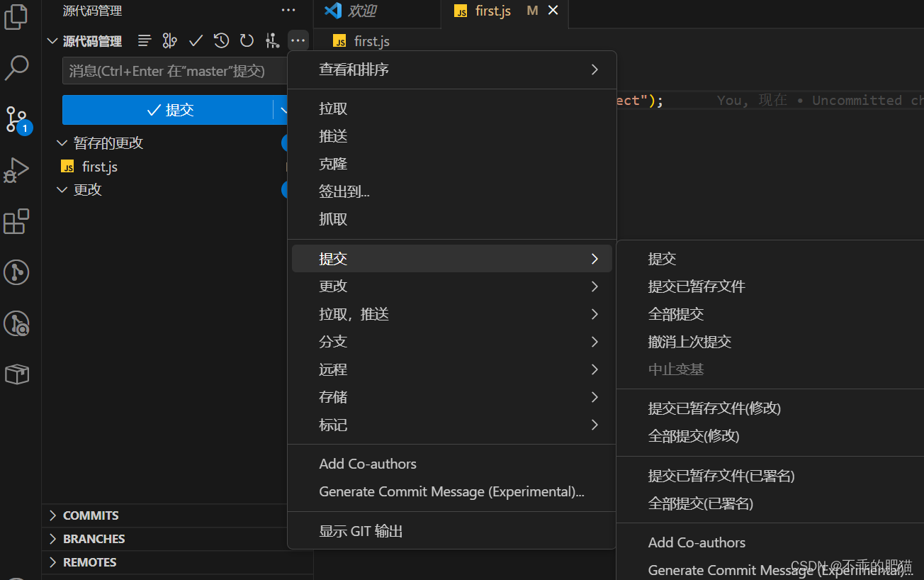
Task: Open the Extensions view
Action: pos(16,221)
